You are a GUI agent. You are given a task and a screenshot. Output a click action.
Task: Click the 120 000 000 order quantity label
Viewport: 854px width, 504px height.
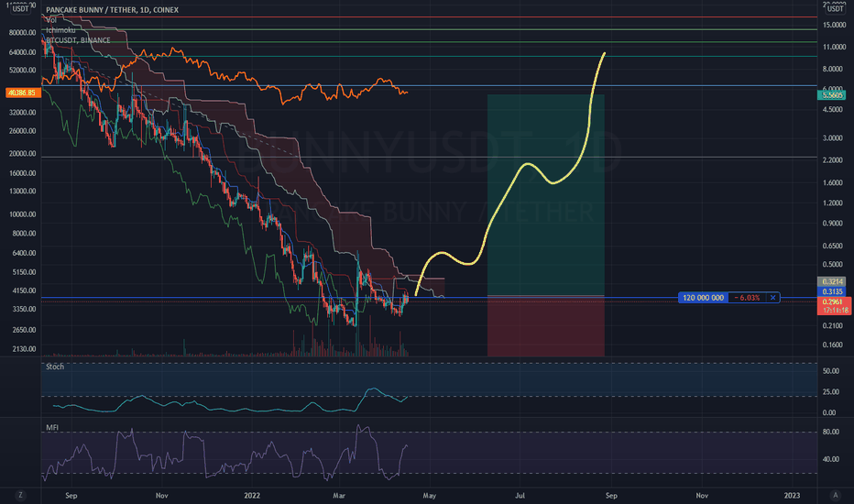[x=703, y=298]
